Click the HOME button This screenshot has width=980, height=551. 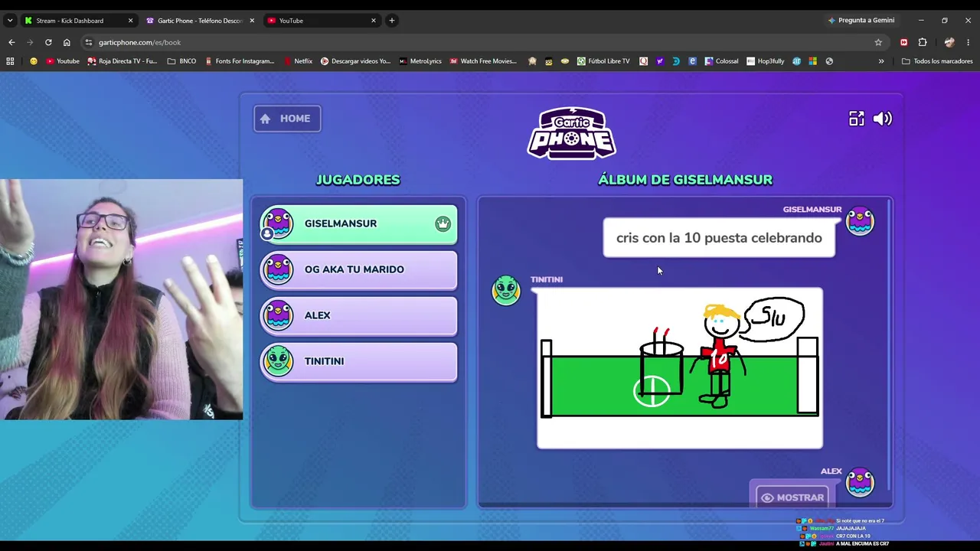click(287, 119)
